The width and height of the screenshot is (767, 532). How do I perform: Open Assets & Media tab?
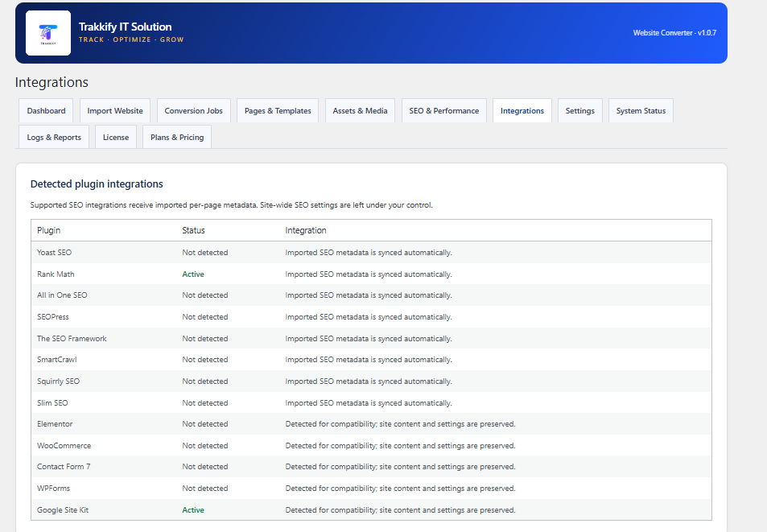360,110
